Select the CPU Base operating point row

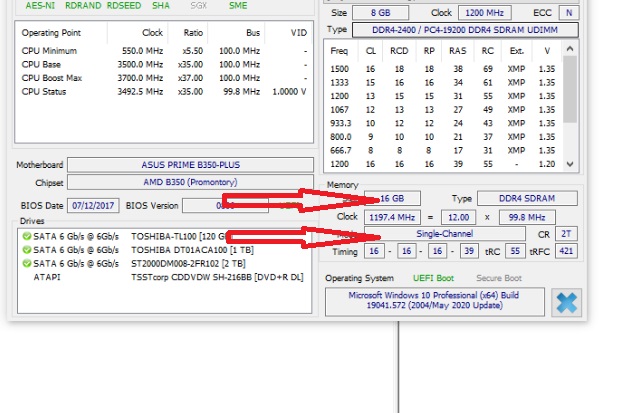tap(164, 65)
